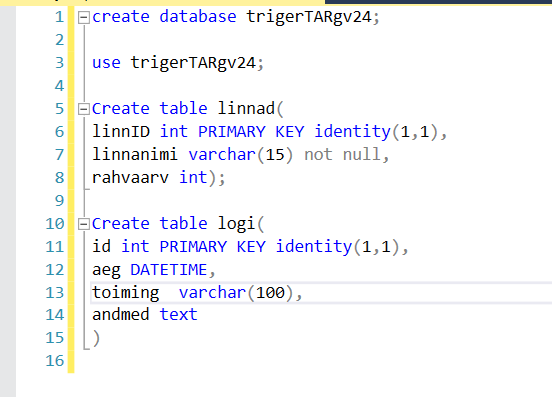The width and height of the screenshot is (552, 397).
Task: Click line number 1 in gutter
Action: point(59,17)
